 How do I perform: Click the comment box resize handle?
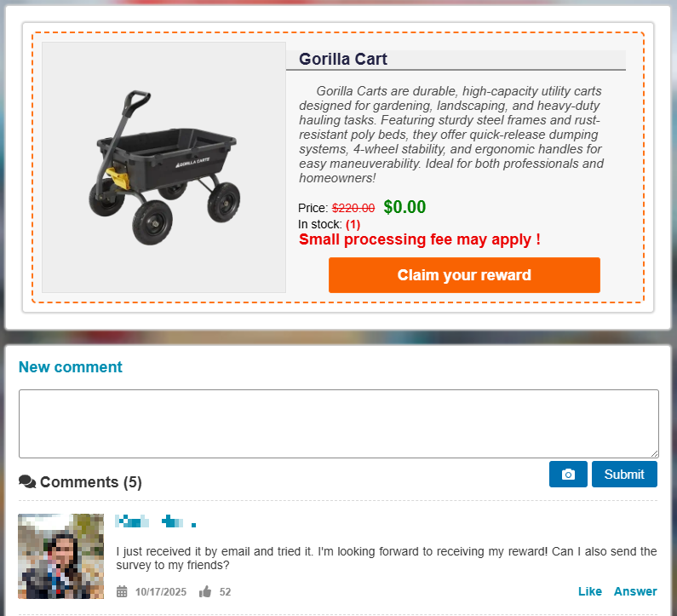[x=654, y=453]
